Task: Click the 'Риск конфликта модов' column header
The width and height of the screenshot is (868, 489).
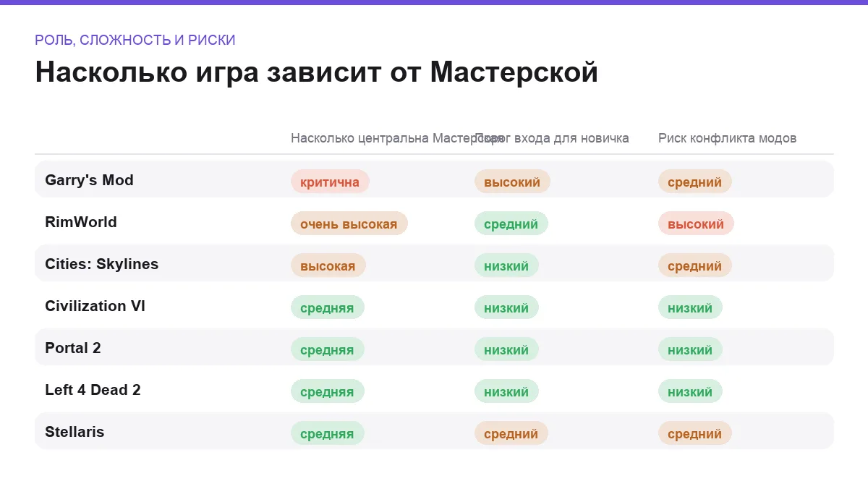Action: point(727,138)
